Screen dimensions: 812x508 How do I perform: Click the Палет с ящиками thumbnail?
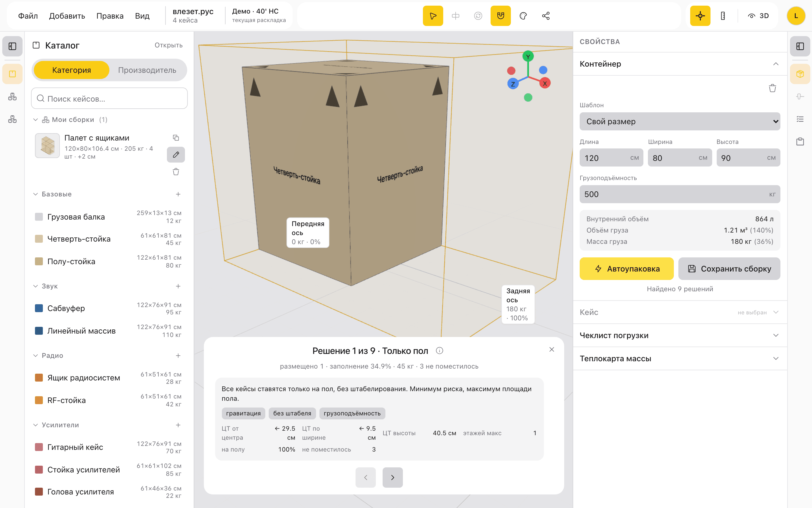click(47, 146)
